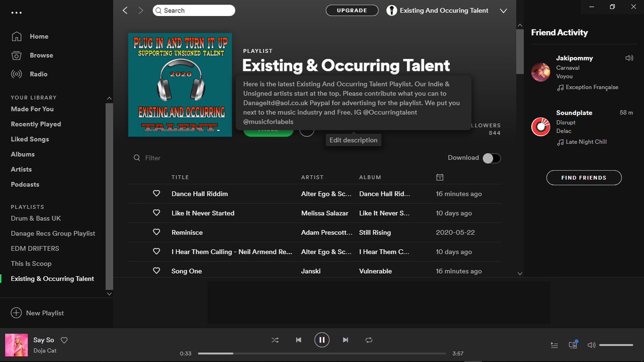Click the profile avatar icon
Image resolution: width=644 pixels, height=362 pixels.
[392, 10]
